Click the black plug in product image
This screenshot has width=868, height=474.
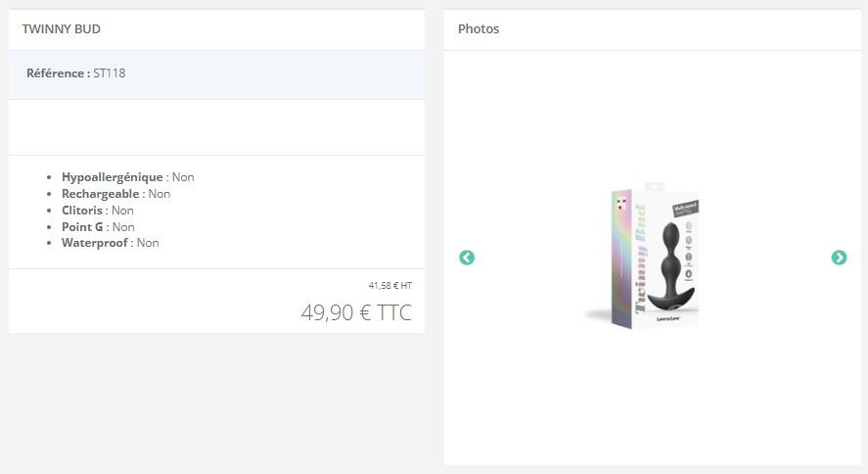click(x=670, y=267)
